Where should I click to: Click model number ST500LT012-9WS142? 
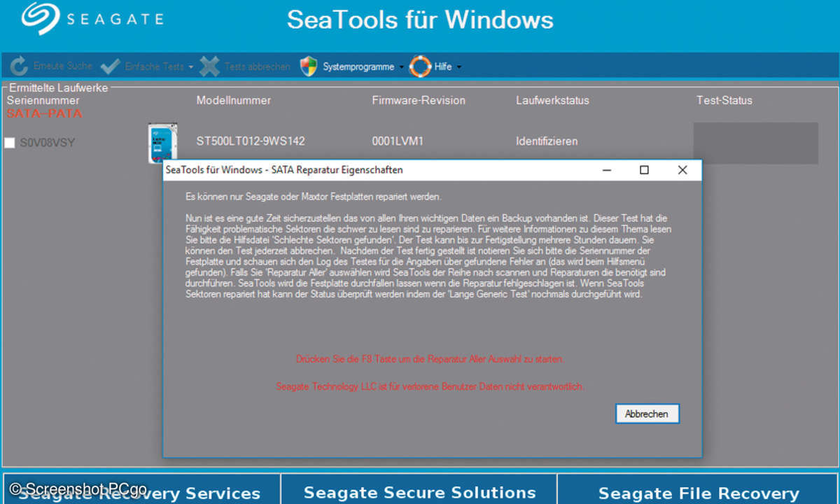[251, 141]
